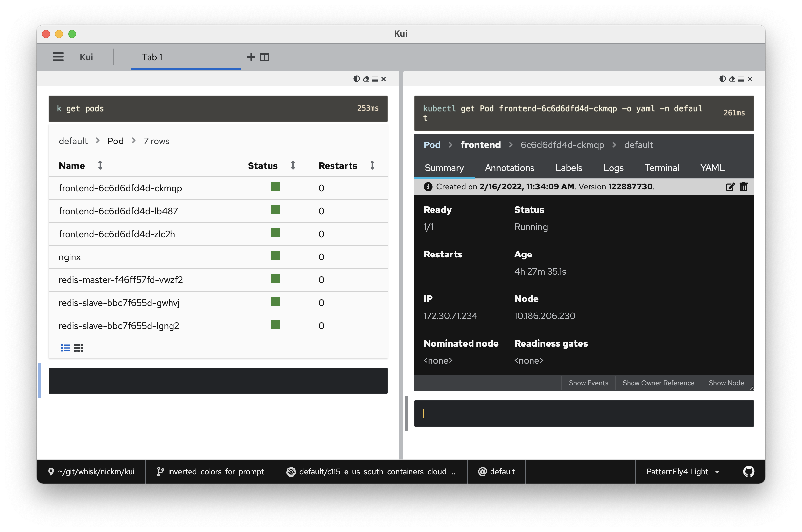The image size is (802, 532).
Task: Click the green status square for nginx
Action: click(x=275, y=256)
